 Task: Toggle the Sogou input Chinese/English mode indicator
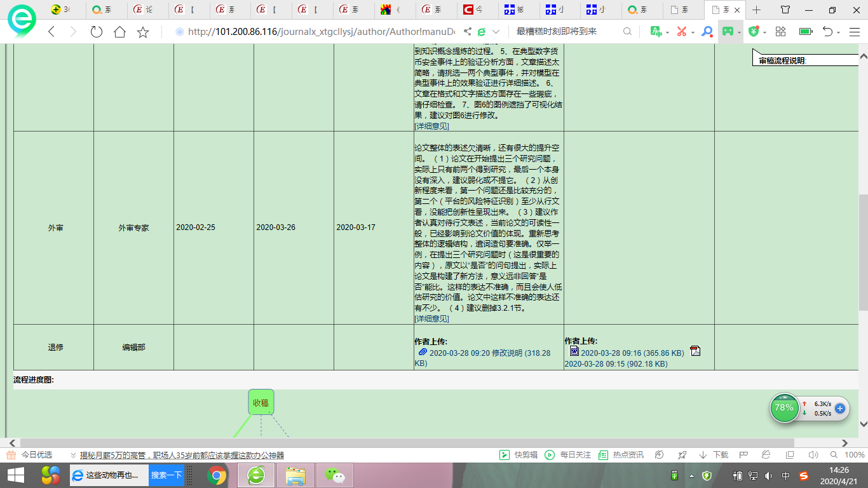[x=786, y=475]
